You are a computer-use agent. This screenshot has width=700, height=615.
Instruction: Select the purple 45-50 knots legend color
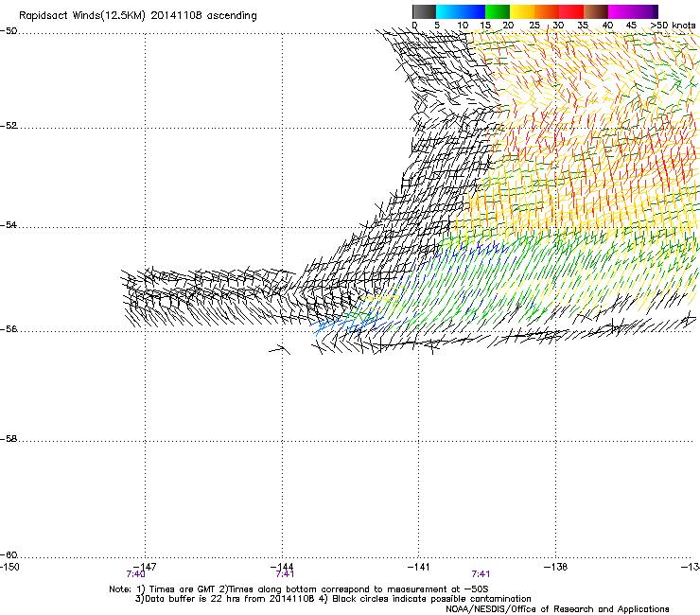coord(645,11)
